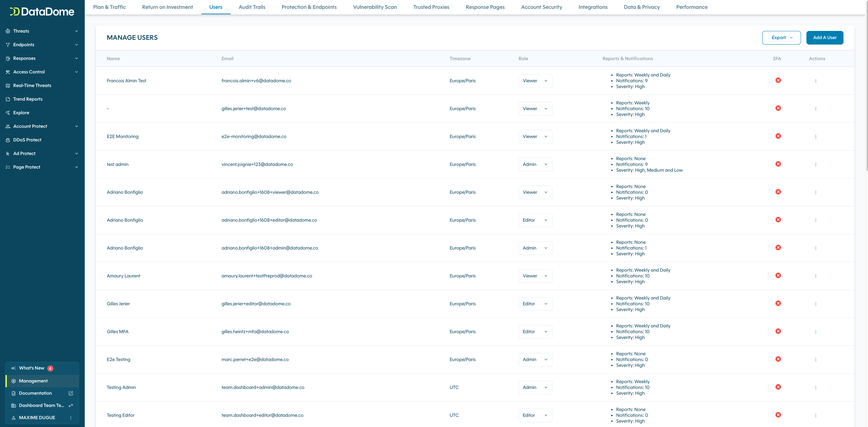
Task: Click the Role column header
Action: click(523, 59)
